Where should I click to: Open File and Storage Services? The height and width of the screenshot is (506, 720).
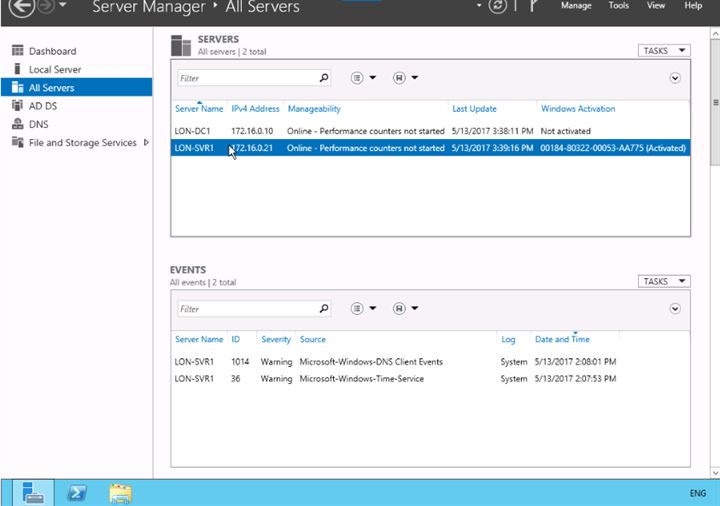coord(83,143)
